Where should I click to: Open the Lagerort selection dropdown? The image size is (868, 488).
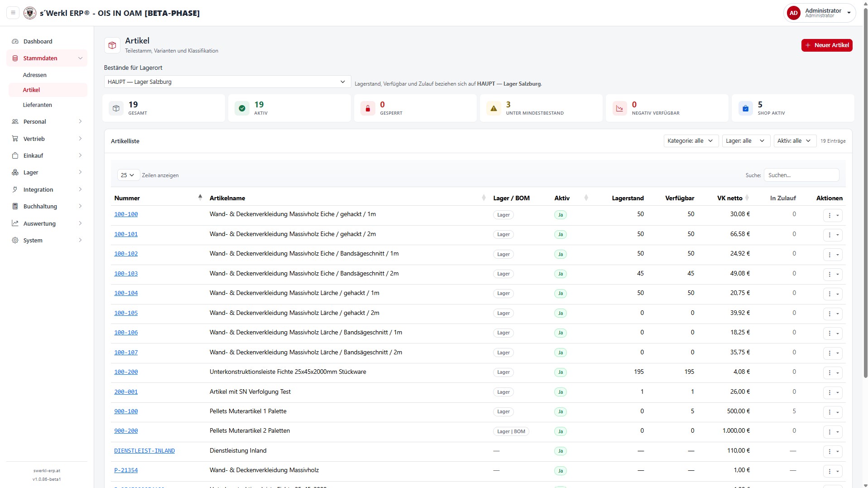(x=227, y=82)
